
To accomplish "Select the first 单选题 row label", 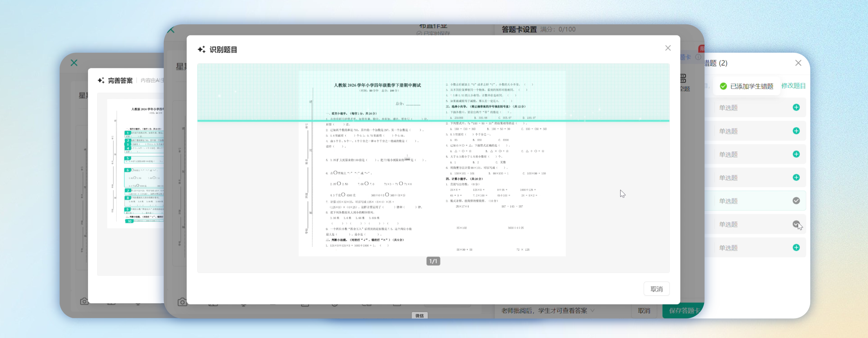I will click(728, 108).
